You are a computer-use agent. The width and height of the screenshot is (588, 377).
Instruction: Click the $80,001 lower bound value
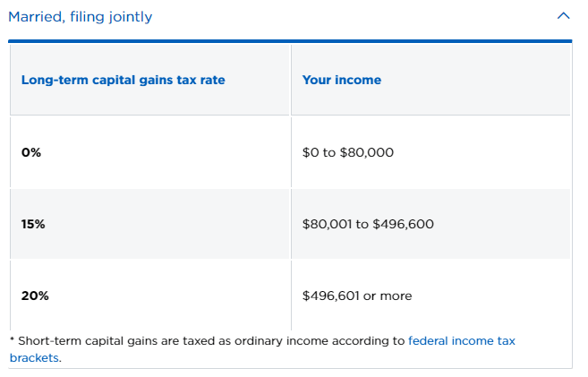pyautogui.click(x=327, y=224)
